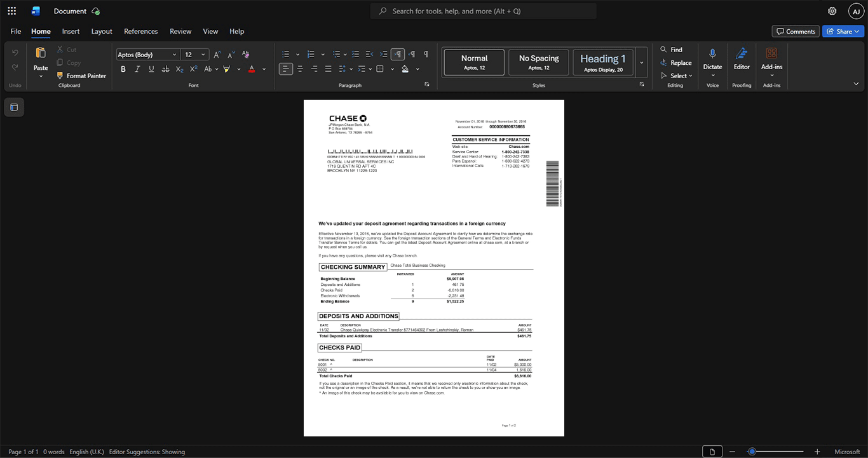This screenshot has height=458, width=868.
Task: Show paragraph marks with pilcrow icon
Action: tap(426, 55)
